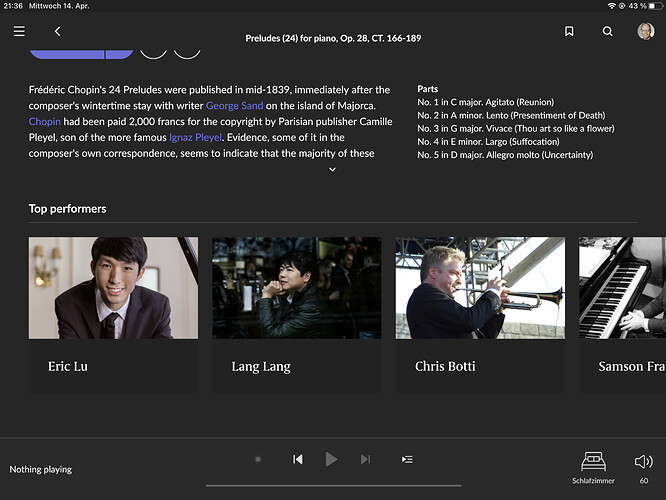Click the Parts heading
The image size is (666, 500).
click(x=427, y=89)
